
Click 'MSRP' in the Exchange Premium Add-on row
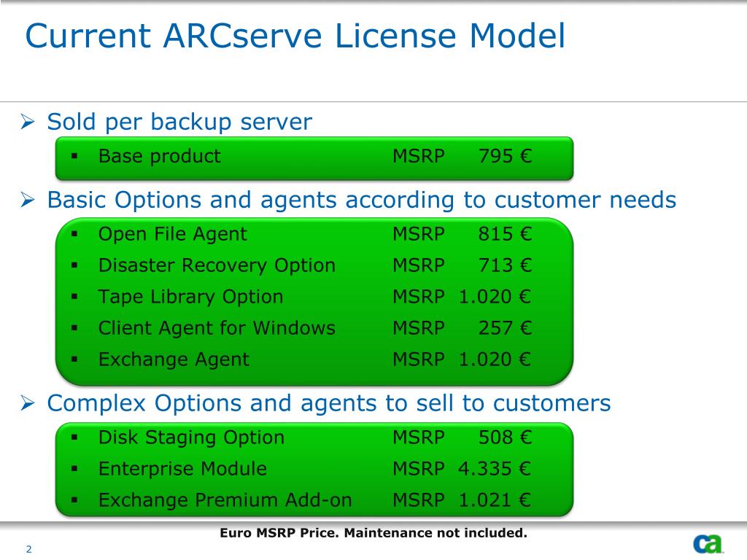[x=419, y=500]
